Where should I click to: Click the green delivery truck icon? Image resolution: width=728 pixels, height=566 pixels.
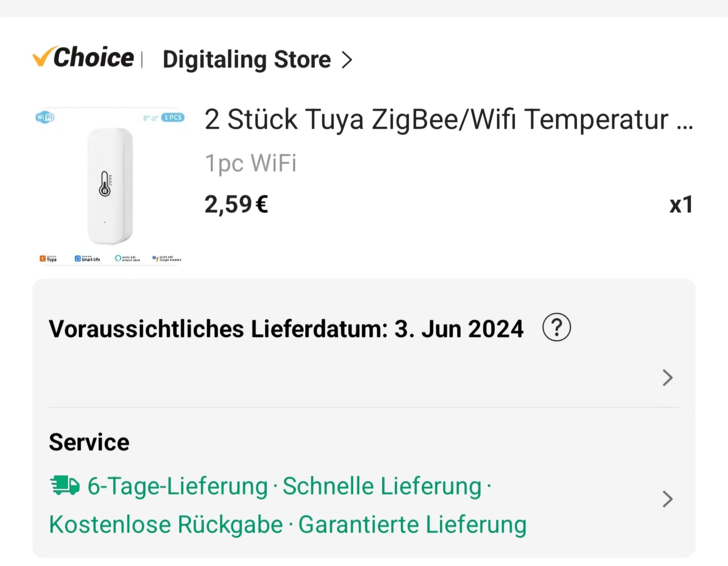65,486
